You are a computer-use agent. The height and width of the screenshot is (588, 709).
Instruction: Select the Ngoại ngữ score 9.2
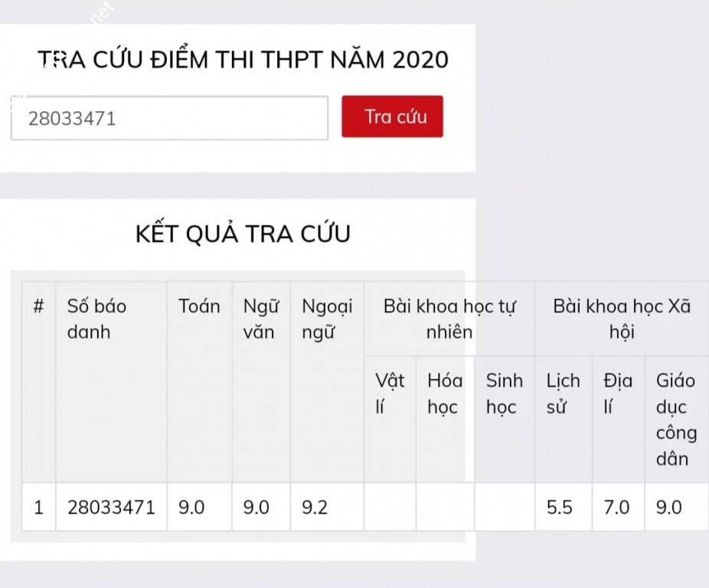tap(315, 507)
